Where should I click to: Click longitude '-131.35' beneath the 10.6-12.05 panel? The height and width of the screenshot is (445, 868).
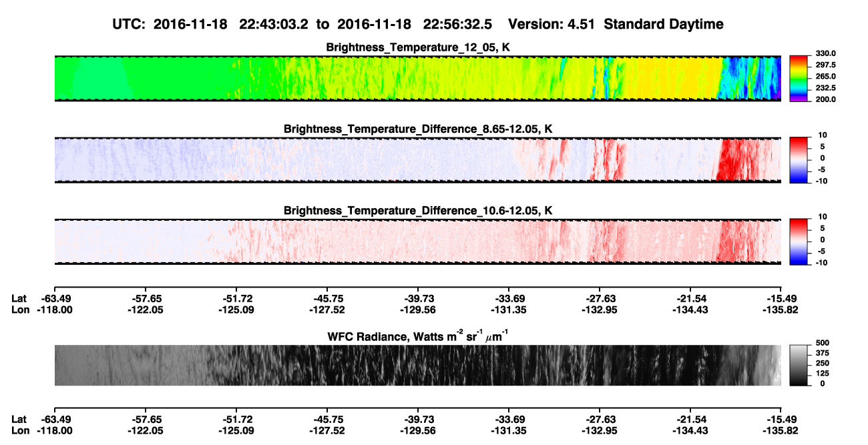509,310
